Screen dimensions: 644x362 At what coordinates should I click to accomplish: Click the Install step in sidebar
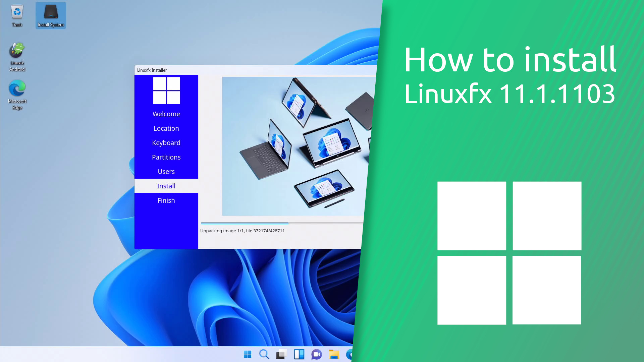[x=166, y=186]
